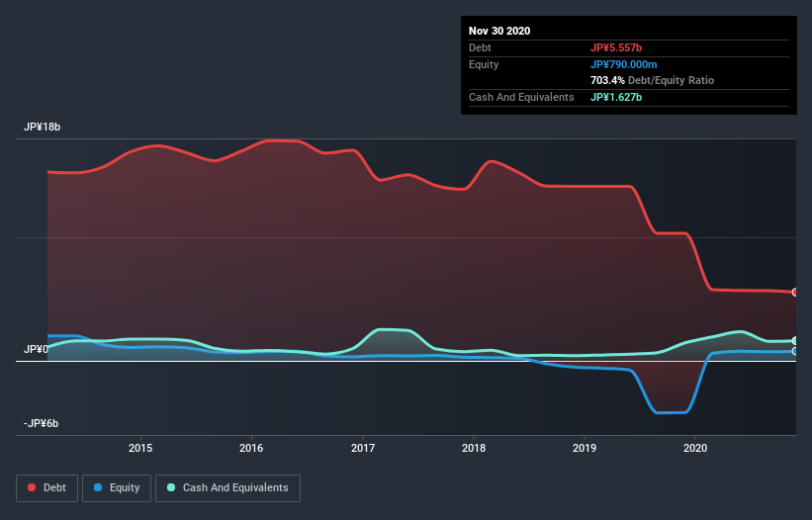
Task: Select the 2018 x-axis label
Action: point(474,448)
